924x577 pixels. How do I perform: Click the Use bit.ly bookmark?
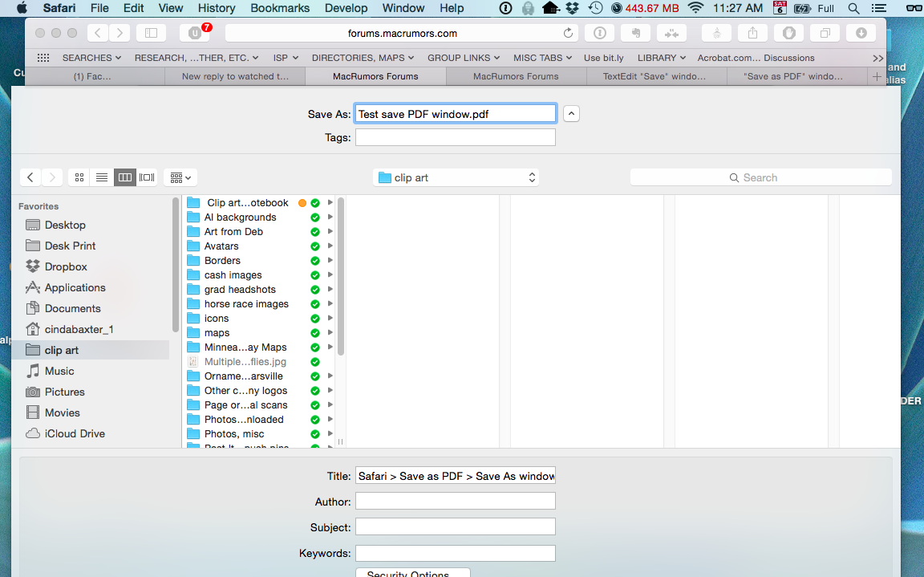click(x=603, y=58)
